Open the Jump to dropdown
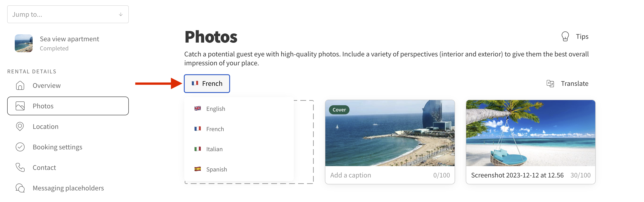This screenshot has width=644, height=202. (68, 14)
